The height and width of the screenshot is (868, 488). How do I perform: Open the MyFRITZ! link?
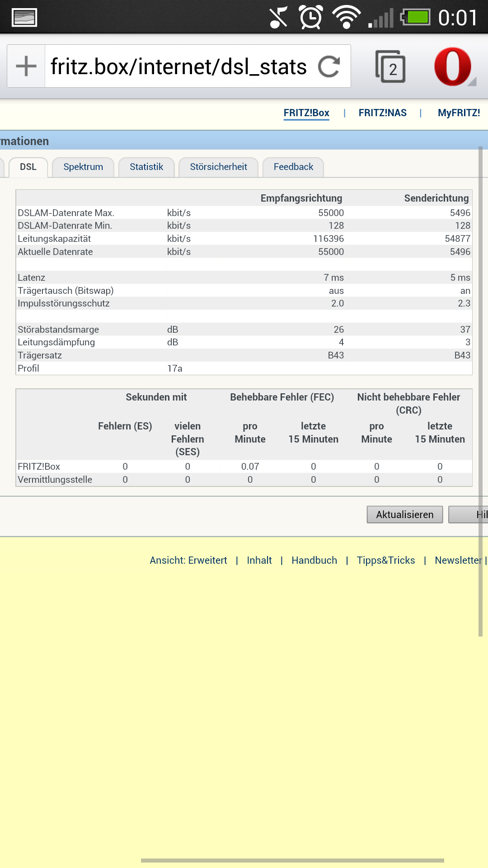[x=459, y=113]
